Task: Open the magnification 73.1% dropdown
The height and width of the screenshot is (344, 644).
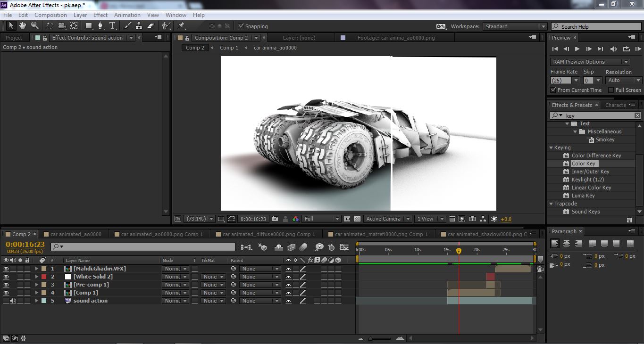Action: tap(200, 219)
